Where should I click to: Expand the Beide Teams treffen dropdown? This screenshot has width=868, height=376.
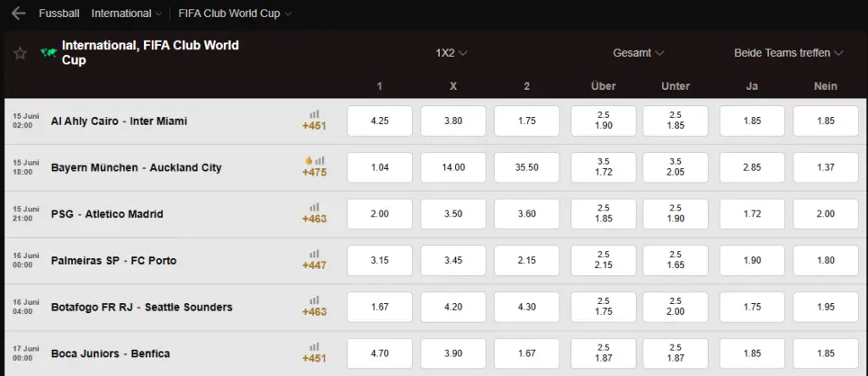[x=788, y=53]
